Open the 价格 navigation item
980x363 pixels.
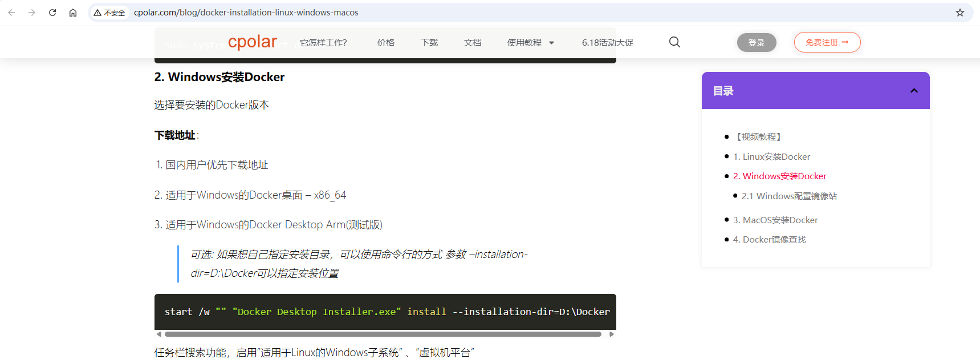pos(386,43)
